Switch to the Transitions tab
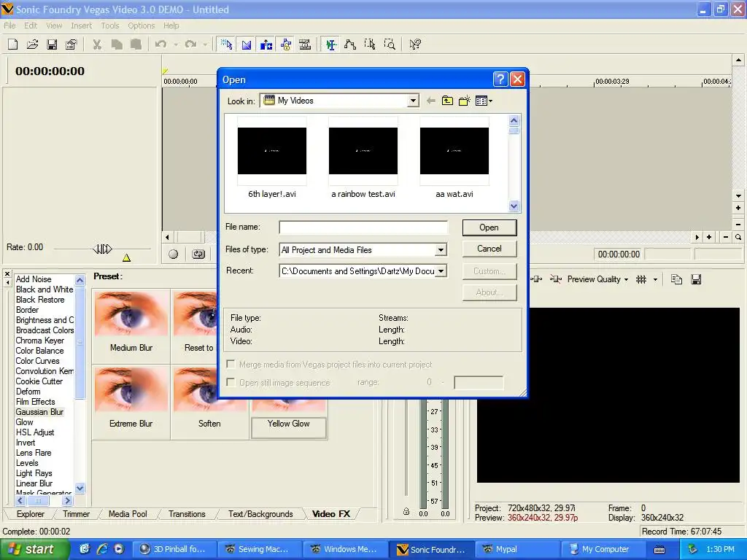 pos(187,514)
